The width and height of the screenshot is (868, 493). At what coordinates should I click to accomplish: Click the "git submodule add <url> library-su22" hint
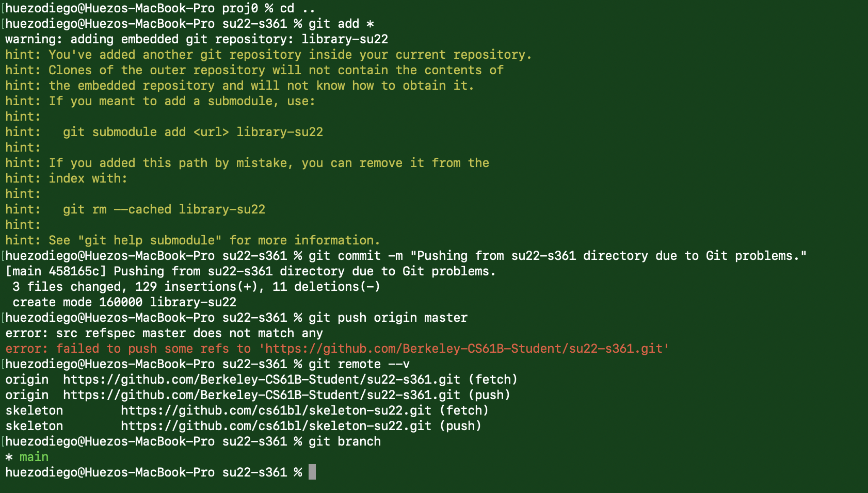192,132
